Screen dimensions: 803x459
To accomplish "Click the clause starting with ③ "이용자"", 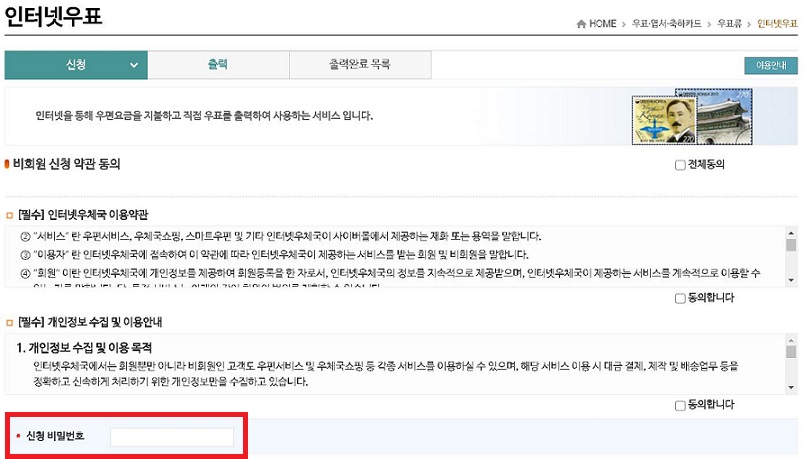I will pyautogui.click(x=274, y=255).
